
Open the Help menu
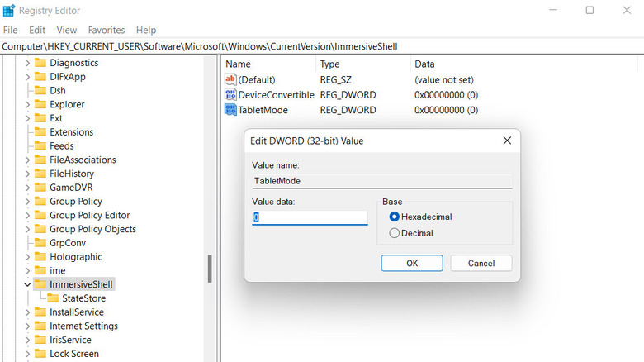(x=146, y=30)
